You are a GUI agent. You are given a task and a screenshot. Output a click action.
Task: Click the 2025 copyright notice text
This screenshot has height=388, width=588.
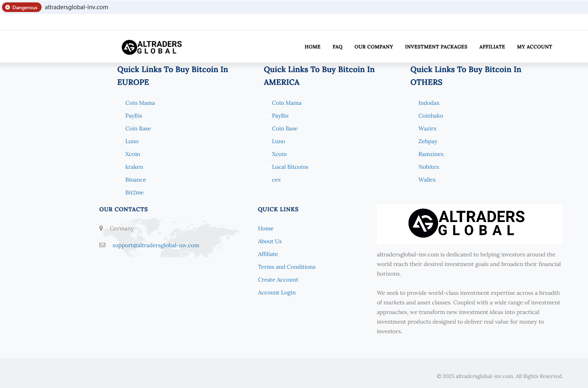coord(500,376)
